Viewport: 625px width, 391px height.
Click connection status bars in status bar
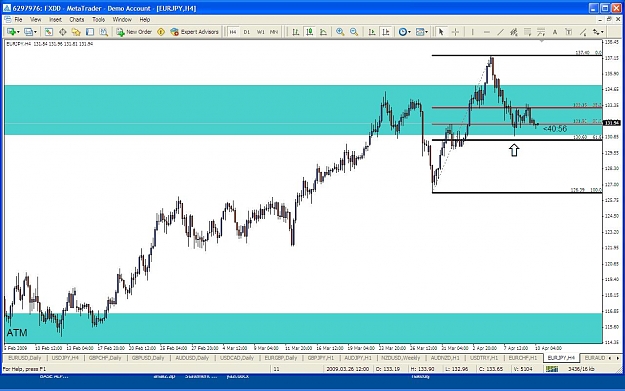[552, 369]
